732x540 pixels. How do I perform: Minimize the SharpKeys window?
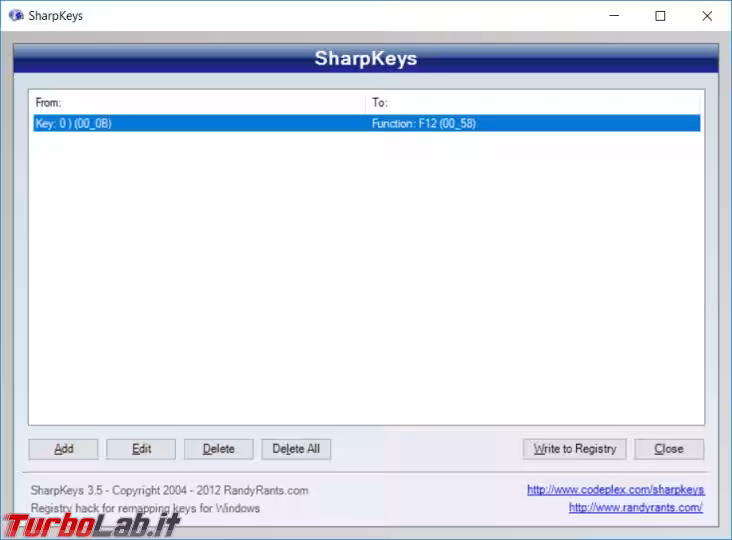coord(614,16)
